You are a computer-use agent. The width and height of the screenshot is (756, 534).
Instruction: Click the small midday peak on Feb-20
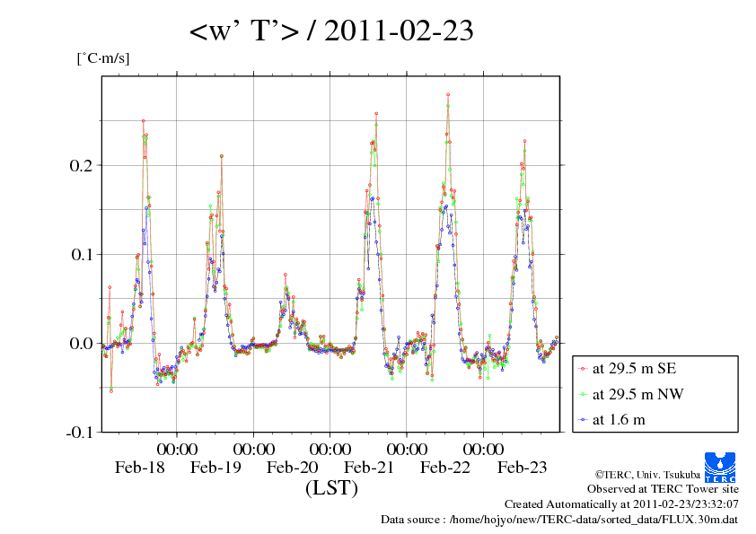[285, 275]
